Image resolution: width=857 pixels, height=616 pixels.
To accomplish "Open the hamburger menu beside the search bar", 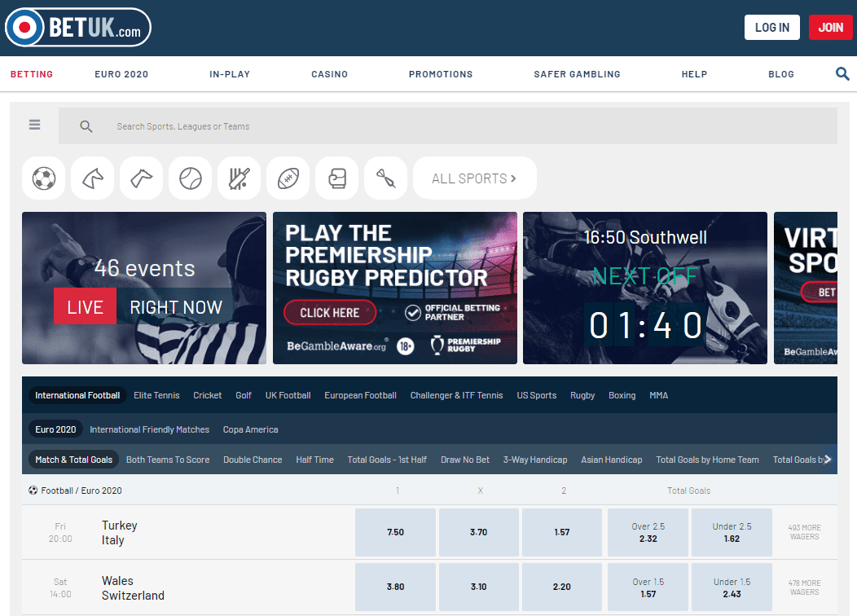I will (x=35, y=125).
